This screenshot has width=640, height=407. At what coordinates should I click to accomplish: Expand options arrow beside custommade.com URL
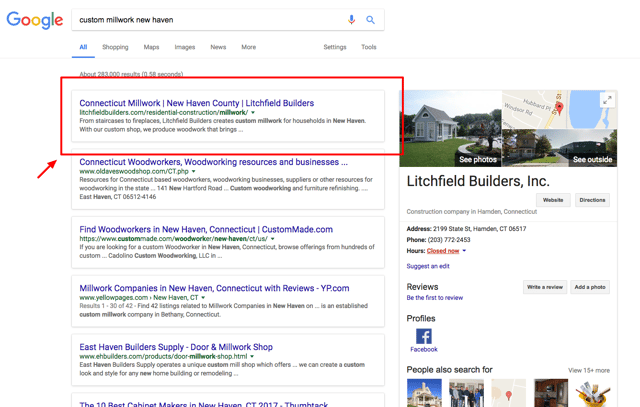[x=273, y=239]
